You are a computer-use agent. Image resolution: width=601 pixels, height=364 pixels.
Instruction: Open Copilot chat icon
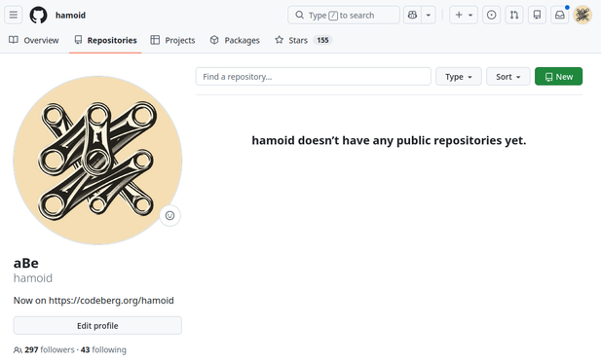[412, 15]
